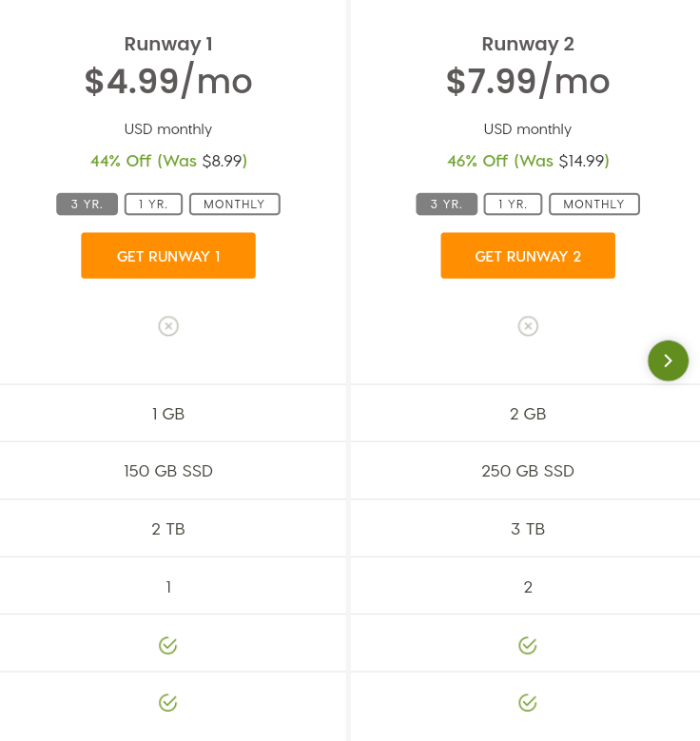Click the green next-arrow carousel button
700x741 pixels.
668,361
